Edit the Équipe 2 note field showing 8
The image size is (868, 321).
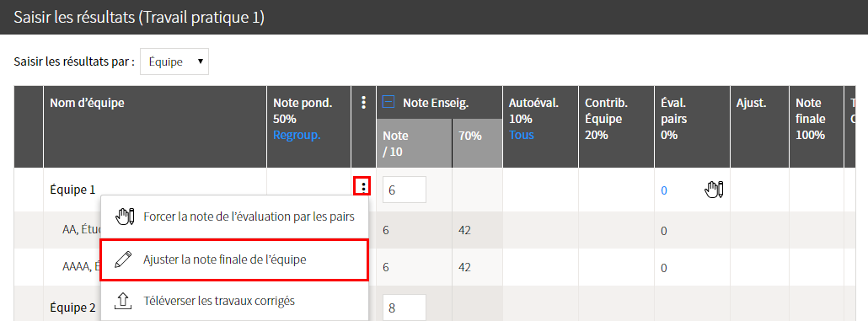point(405,308)
